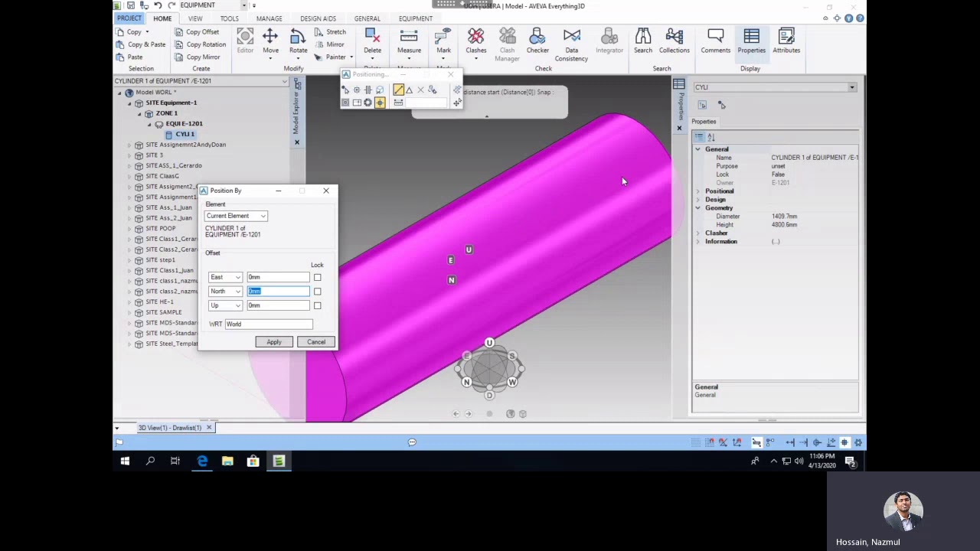Switch to the TOOLS ribbon tab
The height and width of the screenshot is (551, 980).
tap(229, 18)
